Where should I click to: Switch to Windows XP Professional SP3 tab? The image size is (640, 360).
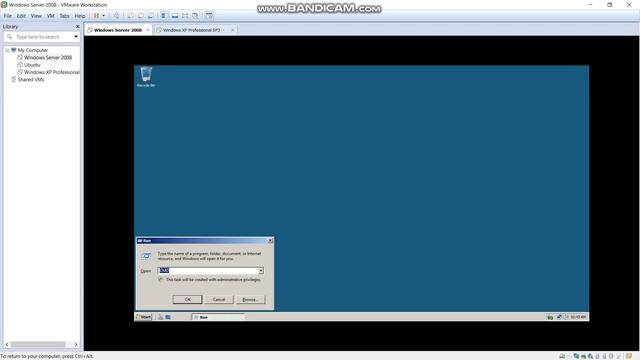point(191,30)
